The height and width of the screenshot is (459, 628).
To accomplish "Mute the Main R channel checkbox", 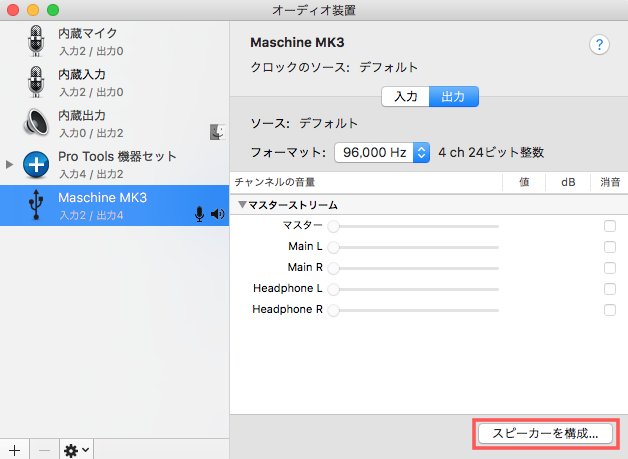I will tap(610, 268).
